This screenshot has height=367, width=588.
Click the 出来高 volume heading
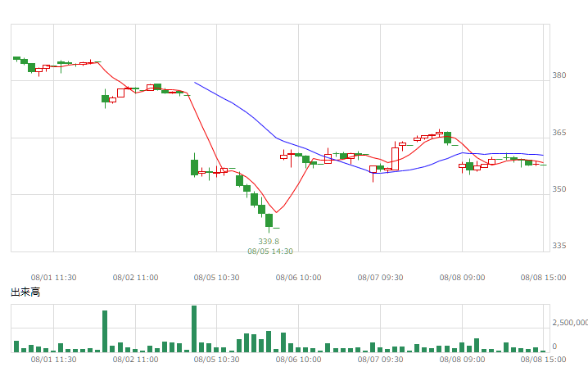coord(25,292)
